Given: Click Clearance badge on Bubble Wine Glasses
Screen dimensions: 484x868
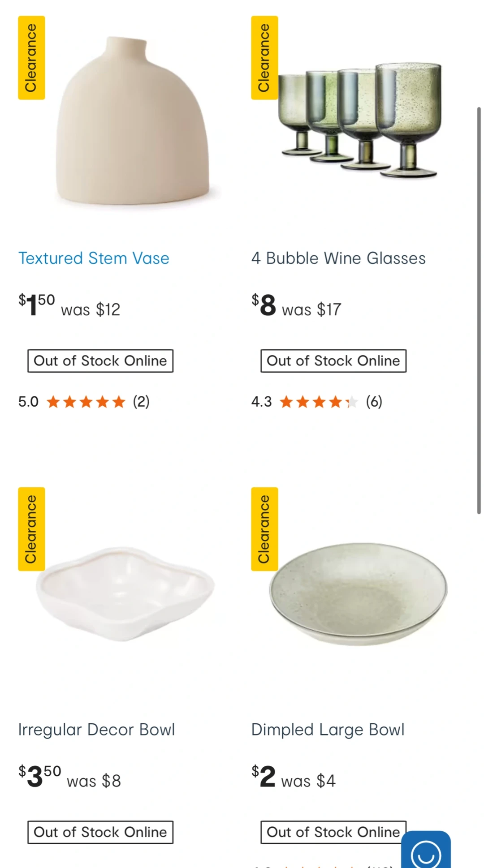Looking at the screenshot, I should coord(264,58).
